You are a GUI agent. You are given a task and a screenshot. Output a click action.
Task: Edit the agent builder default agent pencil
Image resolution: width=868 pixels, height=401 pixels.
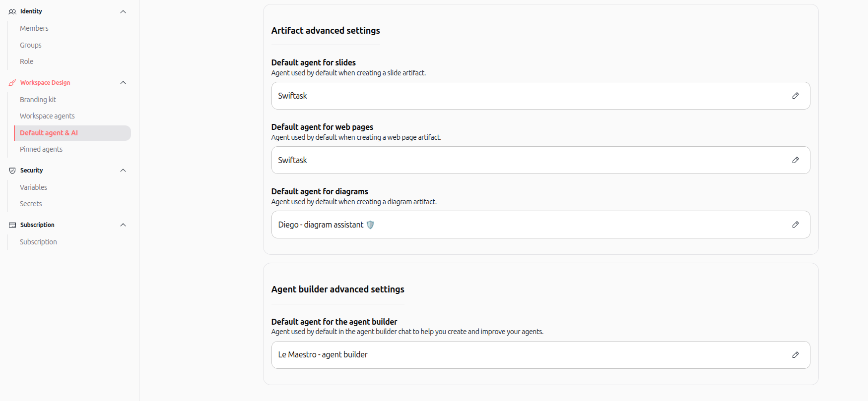(x=796, y=355)
